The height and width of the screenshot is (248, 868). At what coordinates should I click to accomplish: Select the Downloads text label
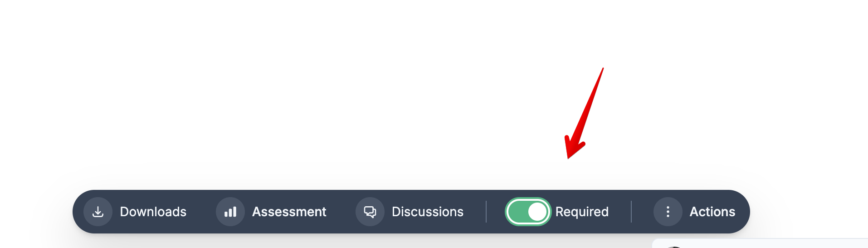coord(153,212)
